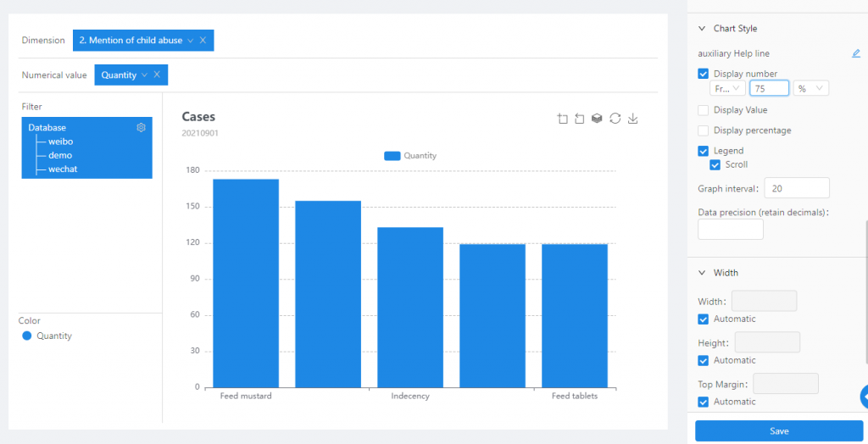Viewport: 868px width, 444px height.
Task: Remove the Mention of child abuse dimension
Action: [x=203, y=41]
